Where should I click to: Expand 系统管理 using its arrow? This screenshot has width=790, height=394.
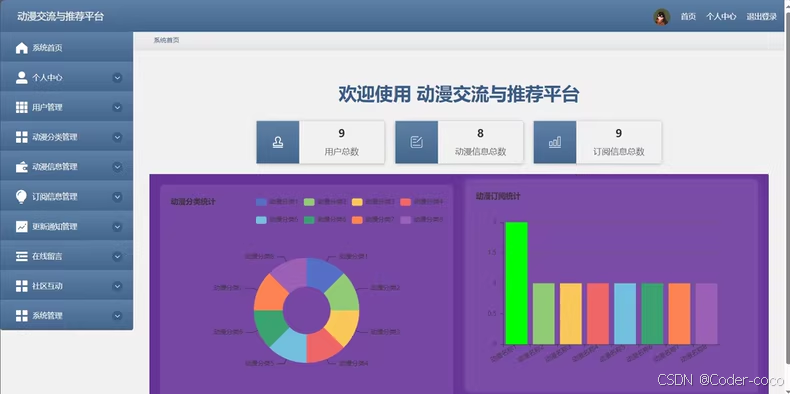coord(117,316)
